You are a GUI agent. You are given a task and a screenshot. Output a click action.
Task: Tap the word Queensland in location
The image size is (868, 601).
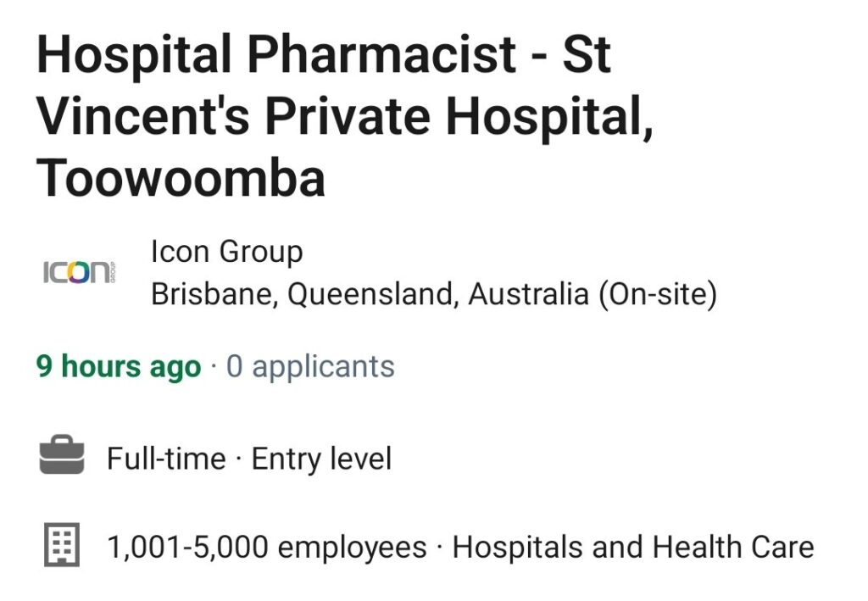click(373, 294)
